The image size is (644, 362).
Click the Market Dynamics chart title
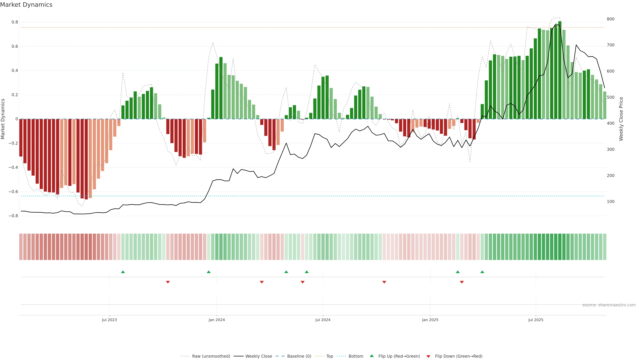pos(26,5)
